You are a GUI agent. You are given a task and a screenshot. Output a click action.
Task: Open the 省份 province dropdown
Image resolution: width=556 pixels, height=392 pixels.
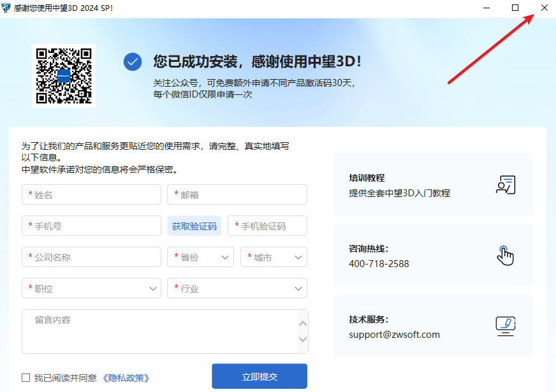(200, 257)
